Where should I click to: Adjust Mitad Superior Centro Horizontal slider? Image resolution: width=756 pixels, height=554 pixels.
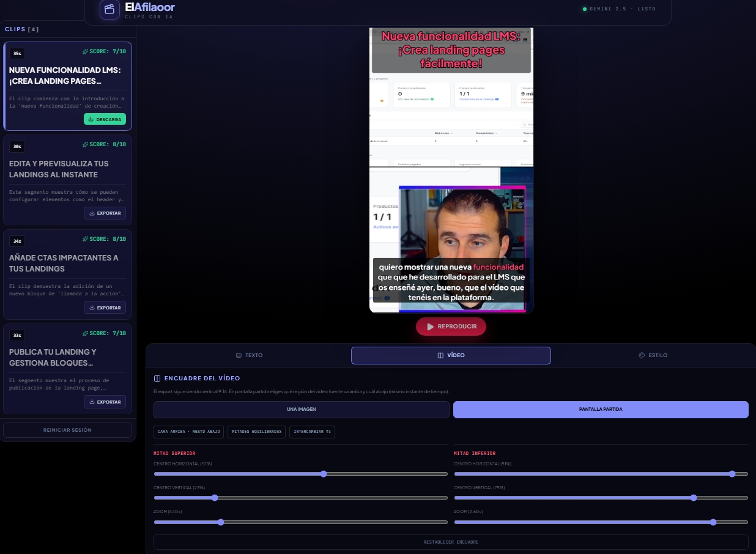coord(300,474)
